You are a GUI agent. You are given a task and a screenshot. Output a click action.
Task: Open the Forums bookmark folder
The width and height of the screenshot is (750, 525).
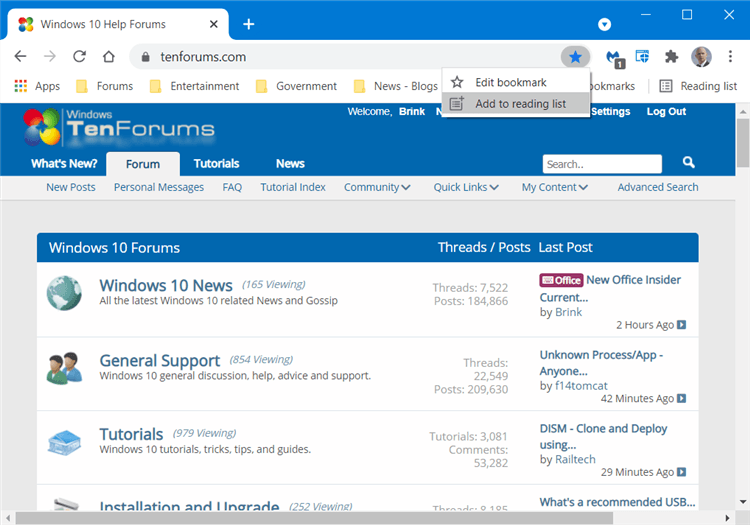105,86
